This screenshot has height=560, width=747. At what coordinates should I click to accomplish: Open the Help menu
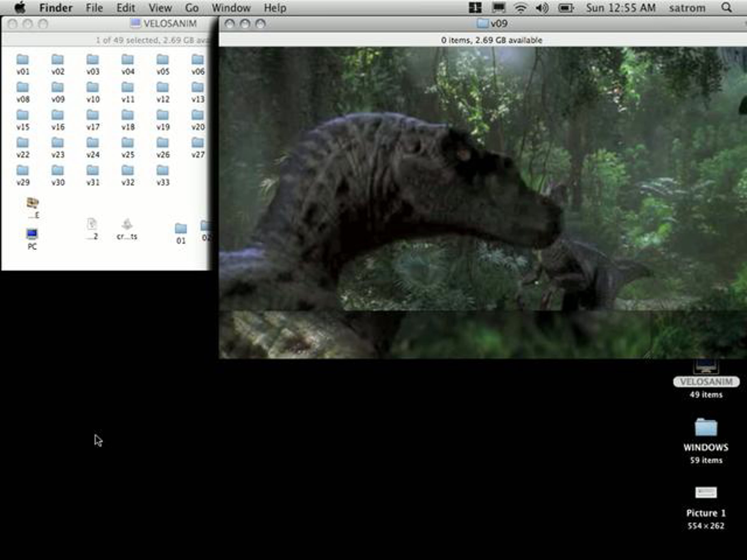click(275, 8)
